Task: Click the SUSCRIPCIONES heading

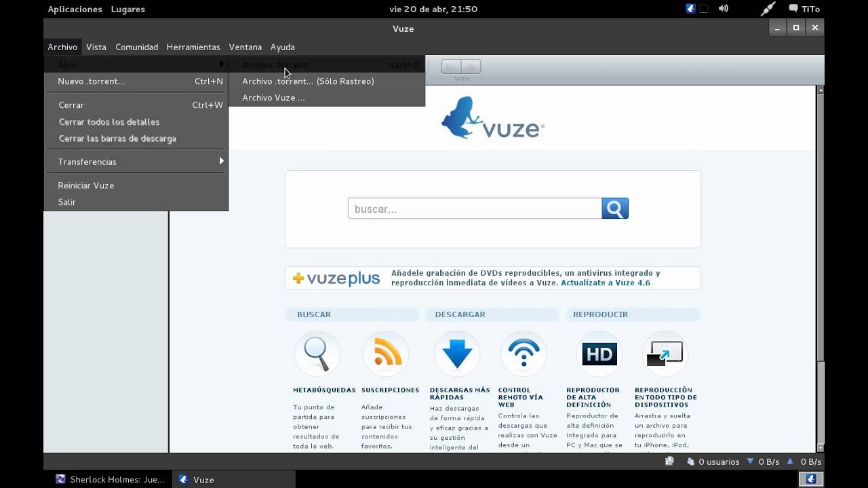Action: (390, 390)
